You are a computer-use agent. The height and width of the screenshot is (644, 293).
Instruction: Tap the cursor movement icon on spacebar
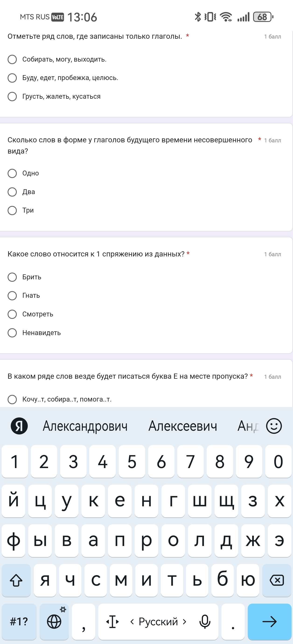112,622
